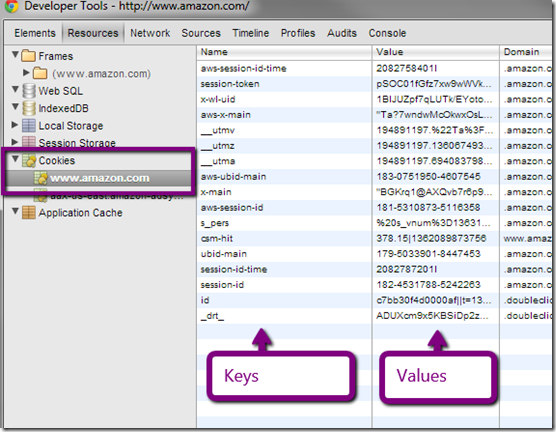Open the Network tab
Screen dimensions: 556x432
pos(150,33)
